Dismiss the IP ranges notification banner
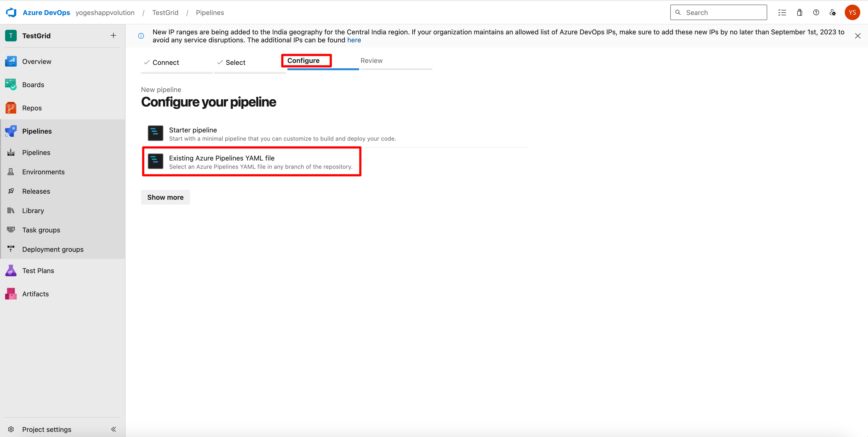868x437 pixels. pyautogui.click(x=858, y=36)
